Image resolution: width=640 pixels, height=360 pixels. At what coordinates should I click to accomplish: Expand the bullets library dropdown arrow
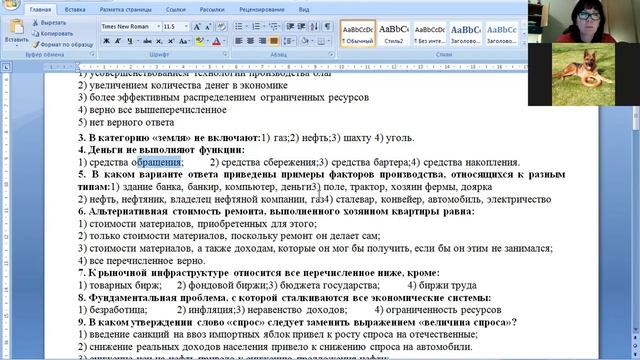click(246, 27)
